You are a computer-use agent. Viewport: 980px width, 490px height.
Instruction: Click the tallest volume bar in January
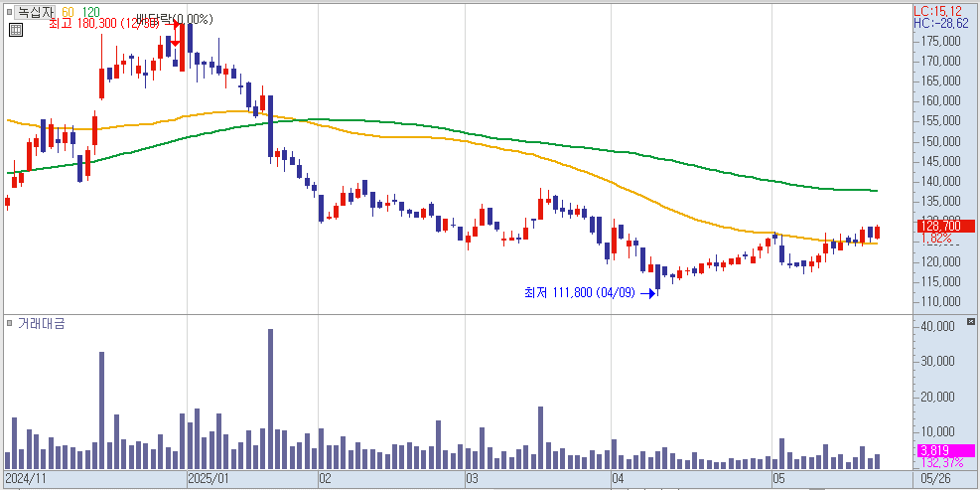(x=271, y=400)
